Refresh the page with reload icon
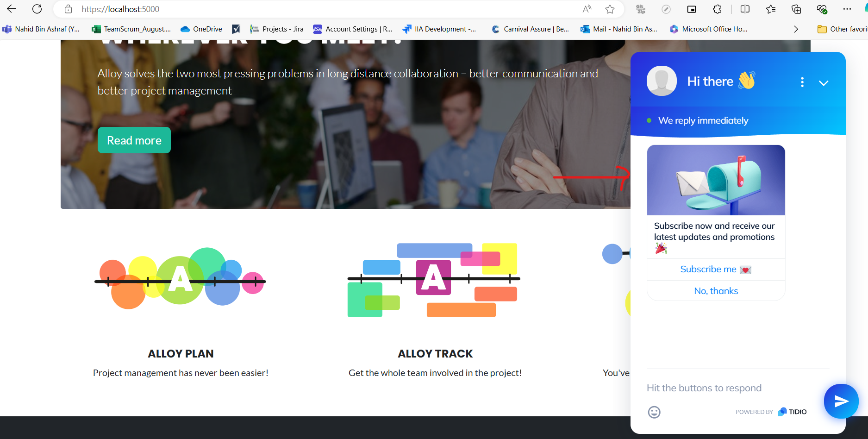 [37, 9]
